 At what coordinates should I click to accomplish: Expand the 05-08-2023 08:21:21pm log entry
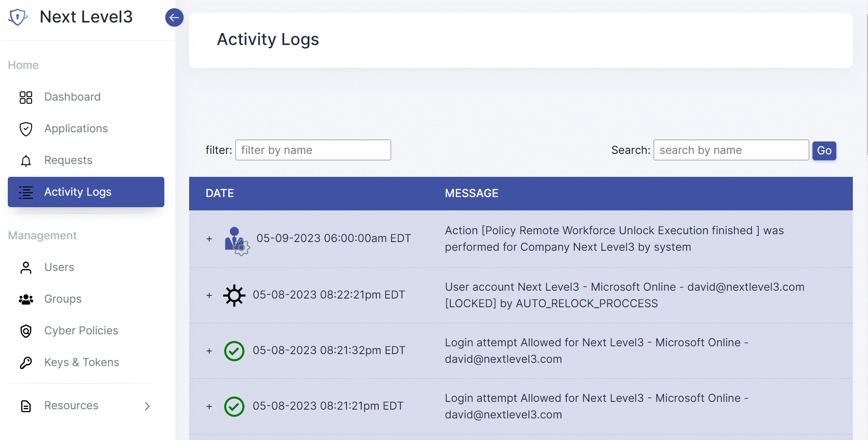[x=209, y=406]
